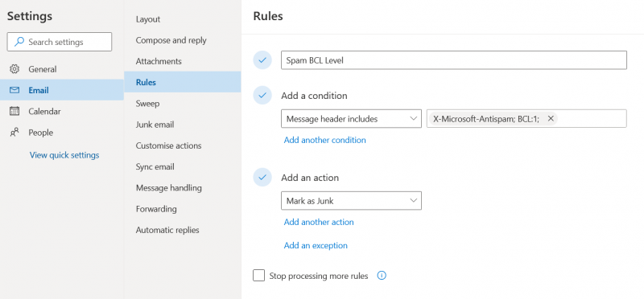Click Add an exception link
The width and height of the screenshot is (644, 299).
click(316, 245)
